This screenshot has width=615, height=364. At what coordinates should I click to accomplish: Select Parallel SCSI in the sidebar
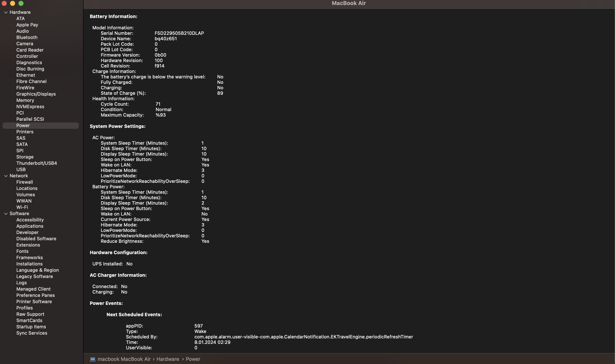[x=30, y=119]
